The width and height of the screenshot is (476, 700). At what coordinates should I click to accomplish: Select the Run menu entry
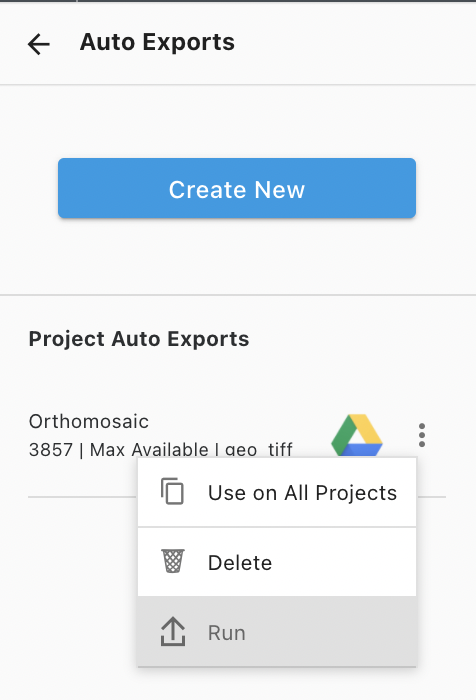point(277,632)
